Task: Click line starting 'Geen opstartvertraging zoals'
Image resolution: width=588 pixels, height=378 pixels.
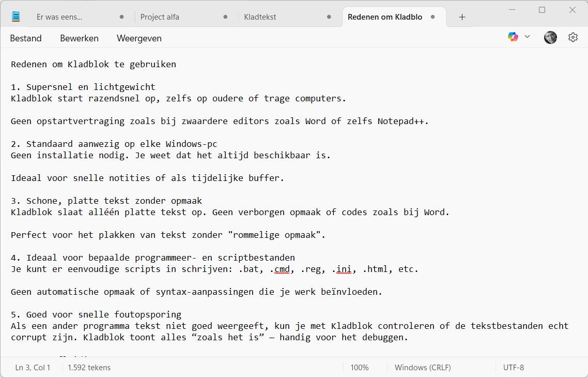Action: (220, 121)
